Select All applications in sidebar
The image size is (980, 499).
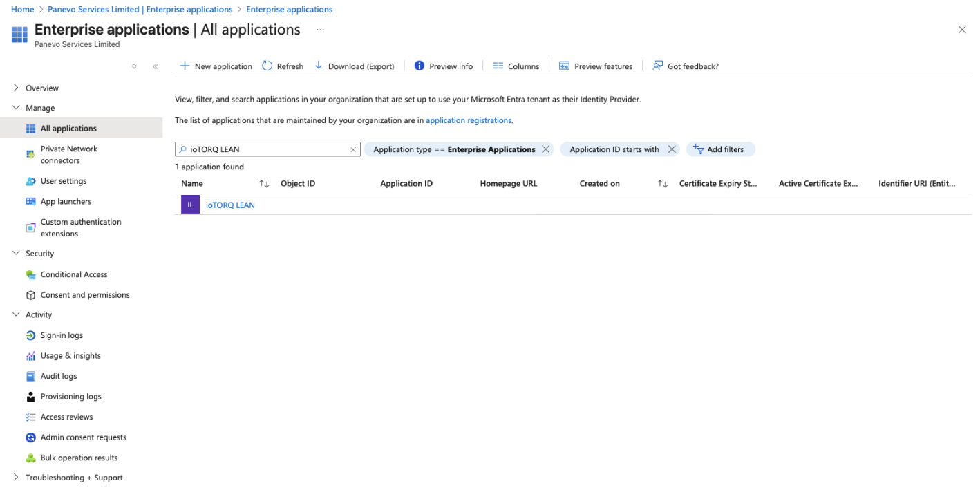tap(82, 129)
